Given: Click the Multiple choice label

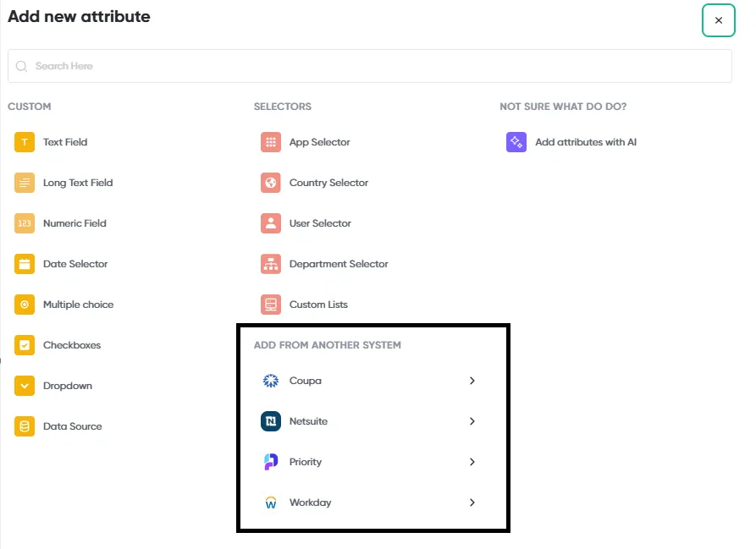Looking at the screenshot, I should point(78,305).
